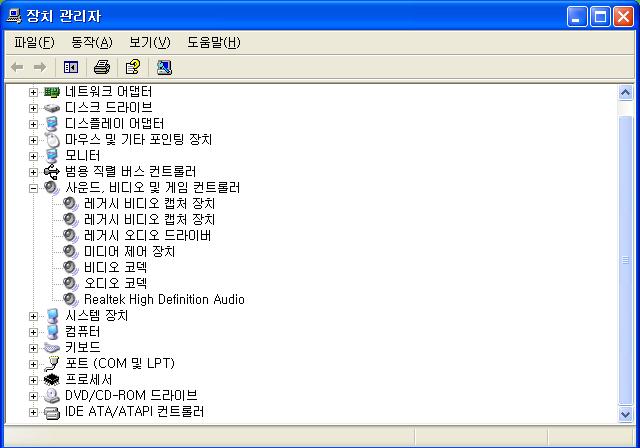Select Realtek High Definition Audio device

click(164, 299)
